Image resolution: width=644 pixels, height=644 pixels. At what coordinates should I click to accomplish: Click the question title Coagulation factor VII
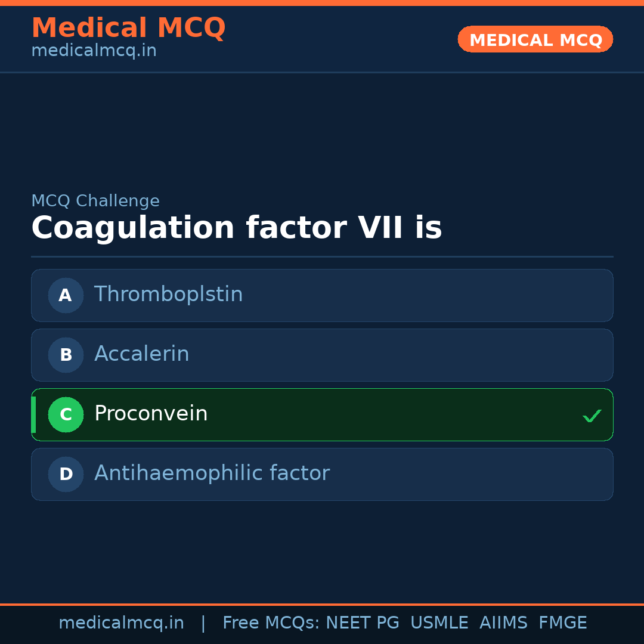click(237, 227)
